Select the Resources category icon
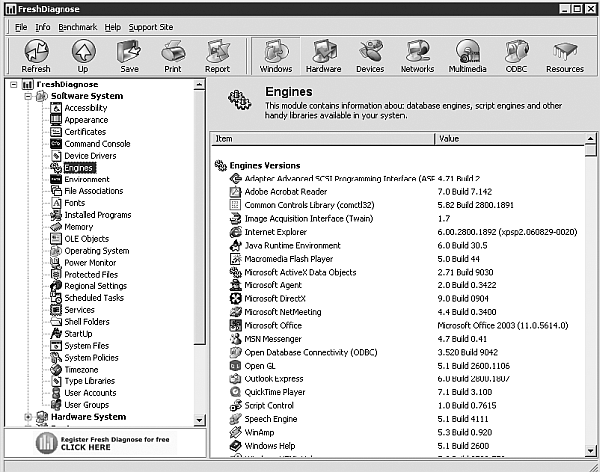Image resolution: width=600 pixels, height=472 pixels. pos(565,56)
